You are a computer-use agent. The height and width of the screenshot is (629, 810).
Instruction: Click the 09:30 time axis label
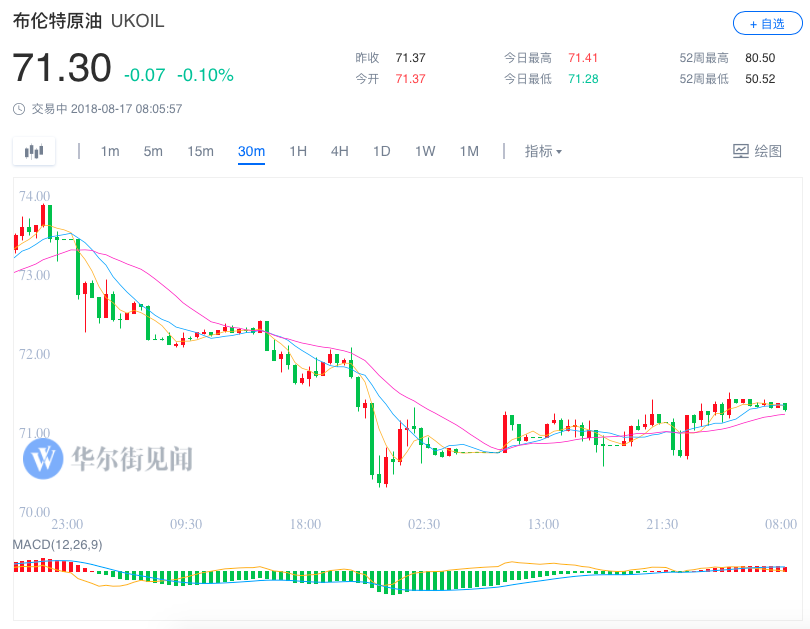tap(186, 524)
